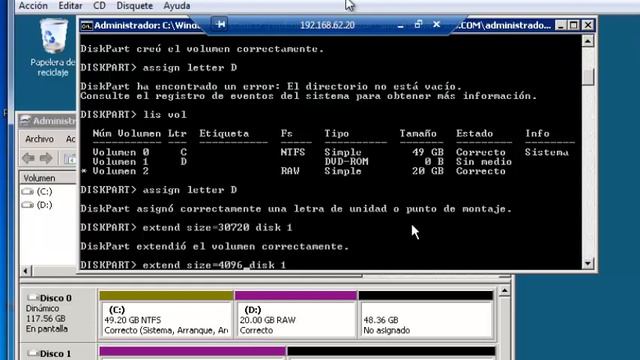The height and width of the screenshot is (360, 640).
Task: Click the command prompt window system icon
Action: pyautogui.click(x=87, y=26)
